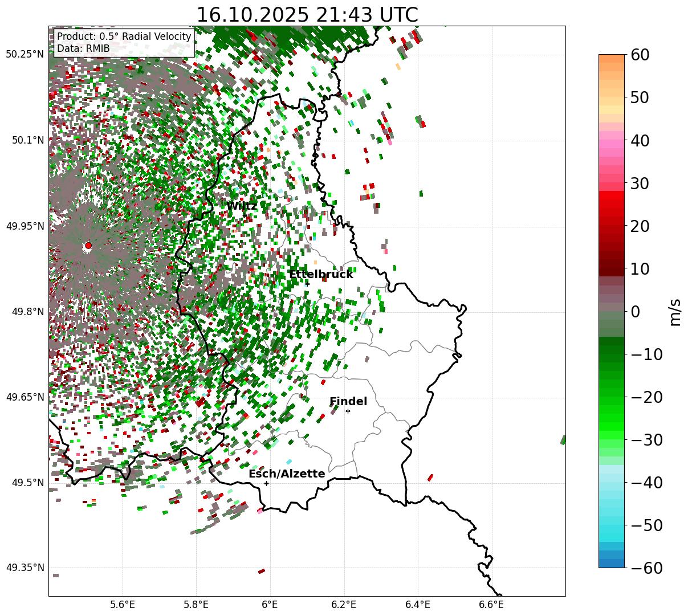Click the Findel city label
Viewport: 688px width, 616px height.
click(x=348, y=402)
